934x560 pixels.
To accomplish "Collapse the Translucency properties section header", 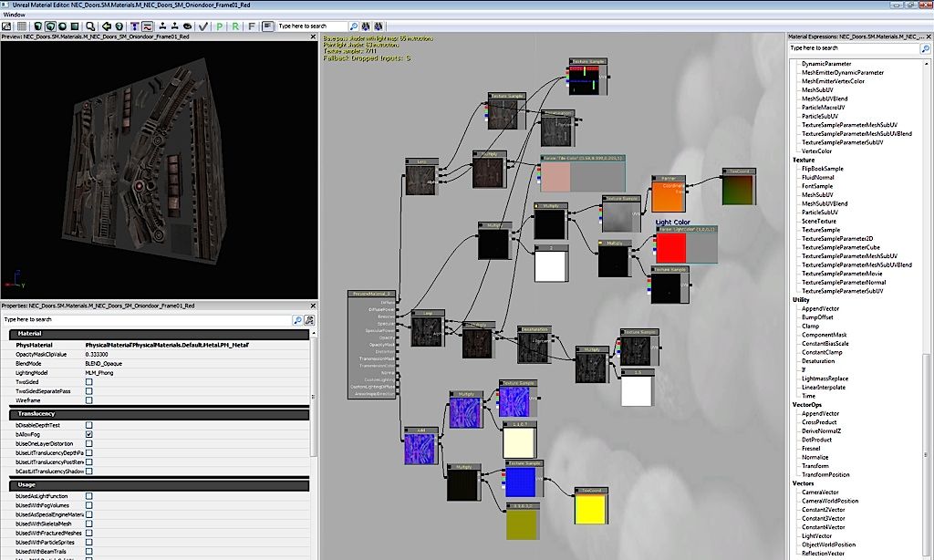I will 159,413.
